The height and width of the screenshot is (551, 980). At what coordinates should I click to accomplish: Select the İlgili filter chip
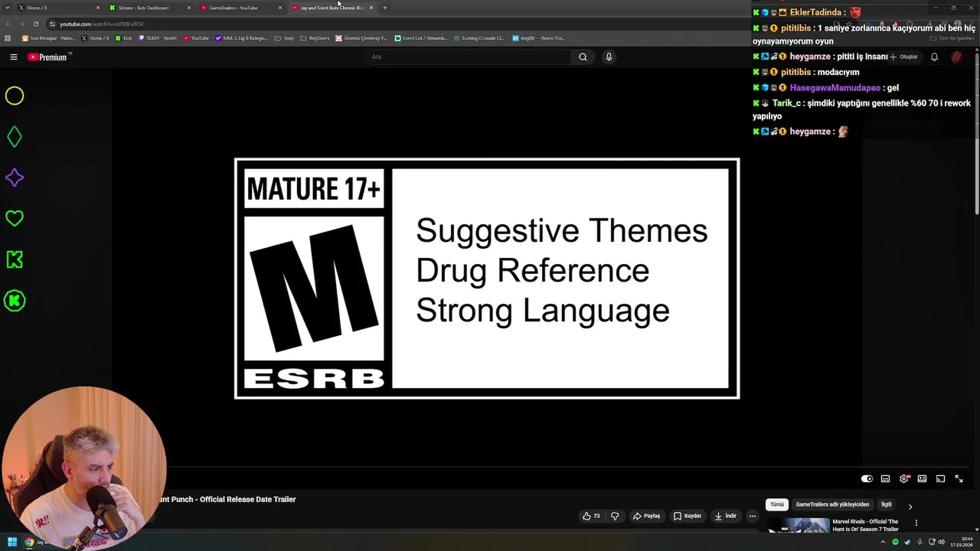tap(886, 505)
